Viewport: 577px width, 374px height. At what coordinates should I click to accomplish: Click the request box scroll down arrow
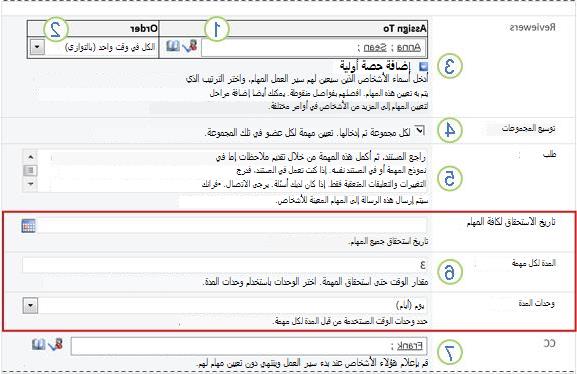tap(30, 184)
